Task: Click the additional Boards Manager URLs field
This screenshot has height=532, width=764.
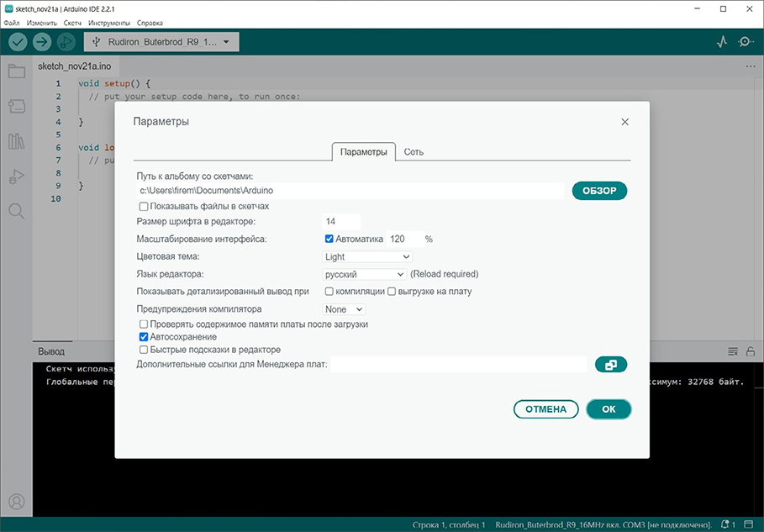Action: coord(459,365)
